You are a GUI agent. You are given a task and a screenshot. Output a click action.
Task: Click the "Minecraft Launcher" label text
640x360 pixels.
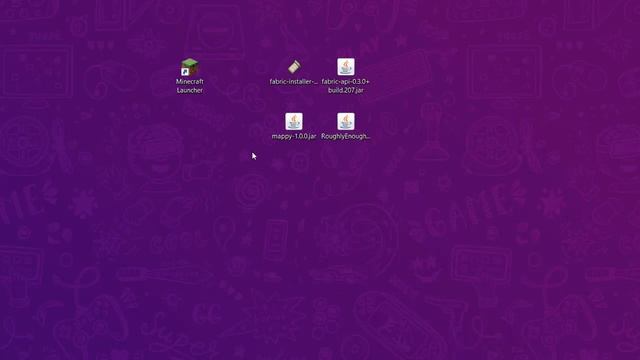[x=190, y=86]
